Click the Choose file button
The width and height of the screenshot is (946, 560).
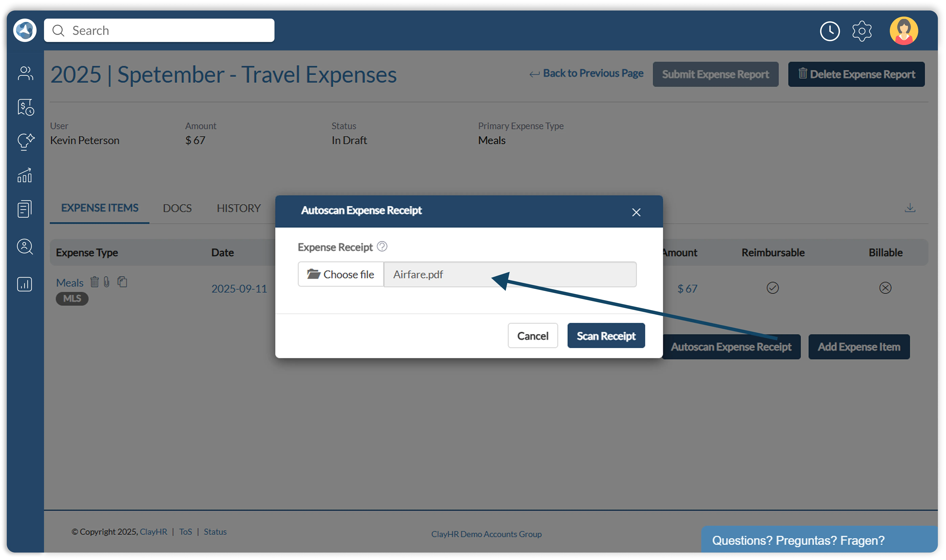coord(340,274)
